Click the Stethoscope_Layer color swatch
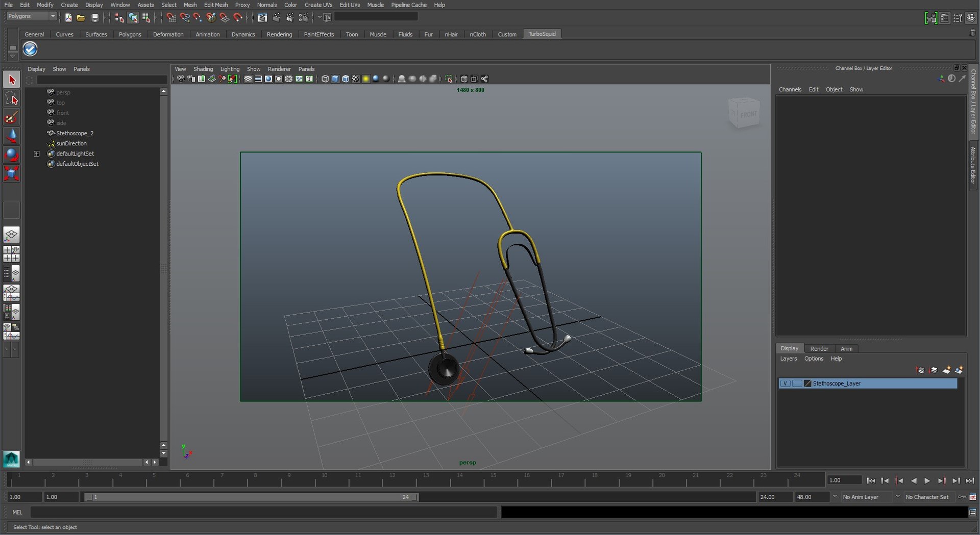This screenshot has width=980, height=535. (x=807, y=384)
